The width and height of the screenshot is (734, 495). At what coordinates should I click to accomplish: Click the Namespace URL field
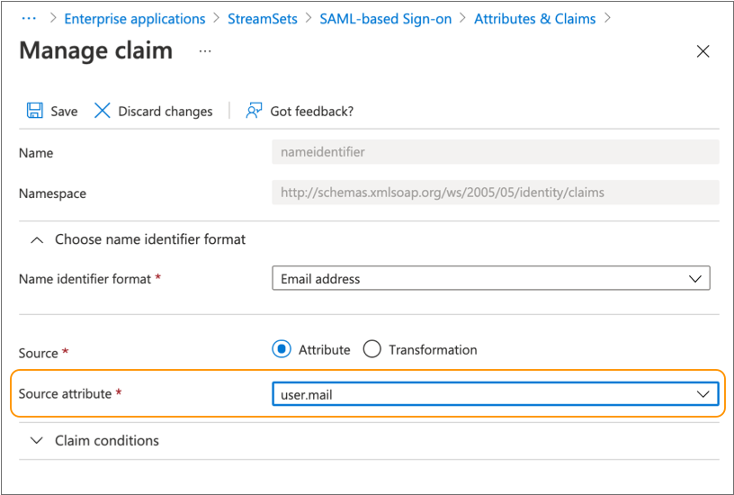495,192
